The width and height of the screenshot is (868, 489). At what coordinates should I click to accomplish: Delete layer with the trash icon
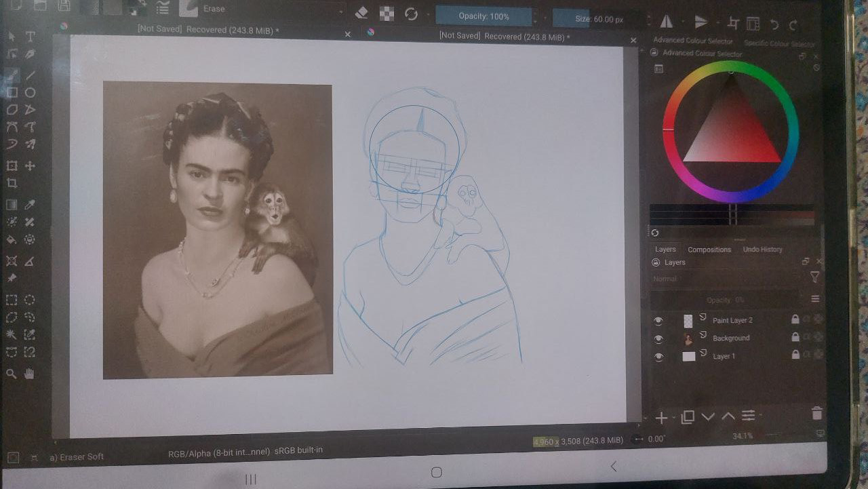tap(816, 414)
